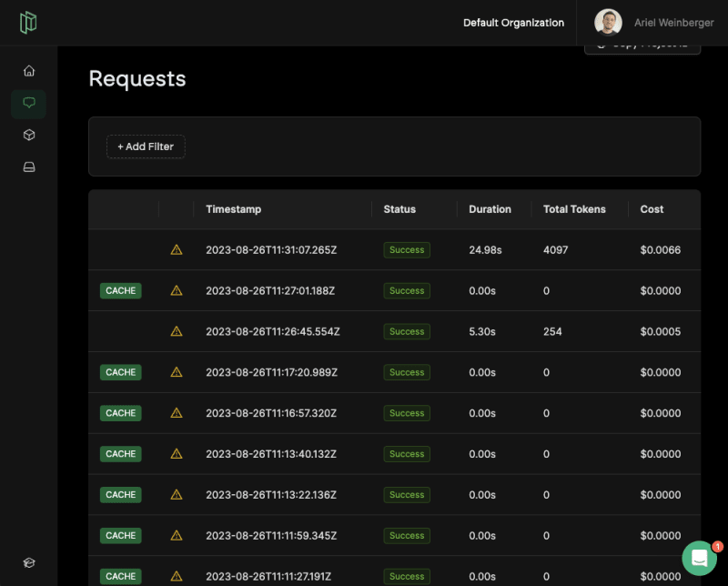Sort by the Total Tokens column header
This screenshot has width=728, height=586.
click(574, 209)
